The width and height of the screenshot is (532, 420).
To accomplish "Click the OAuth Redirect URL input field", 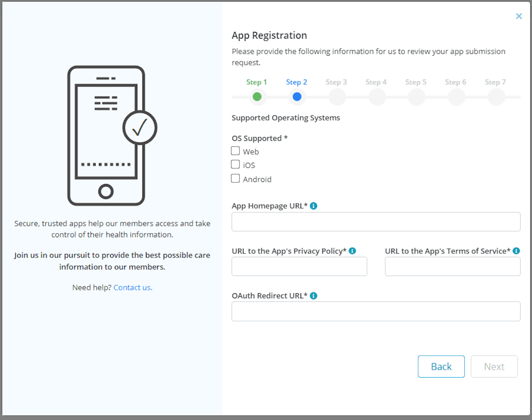I will point(376,311).
